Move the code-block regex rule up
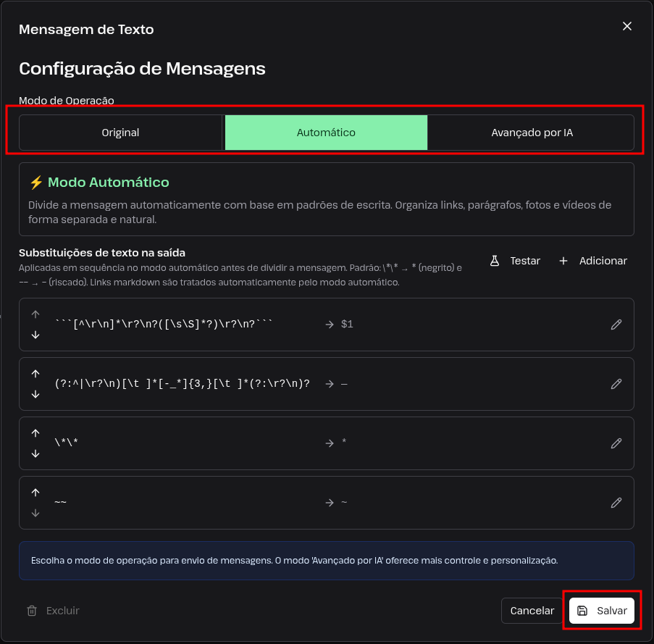This screenshot has width=654, height=644. point(35,314)
